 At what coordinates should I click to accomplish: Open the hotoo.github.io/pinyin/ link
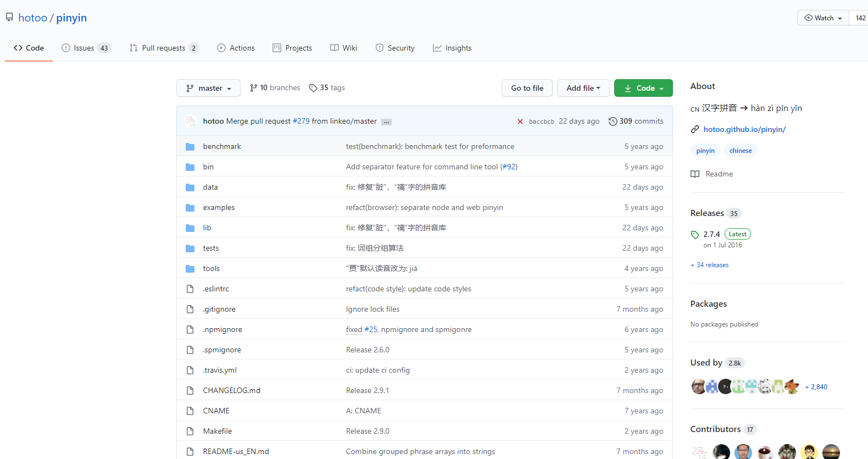744,130
